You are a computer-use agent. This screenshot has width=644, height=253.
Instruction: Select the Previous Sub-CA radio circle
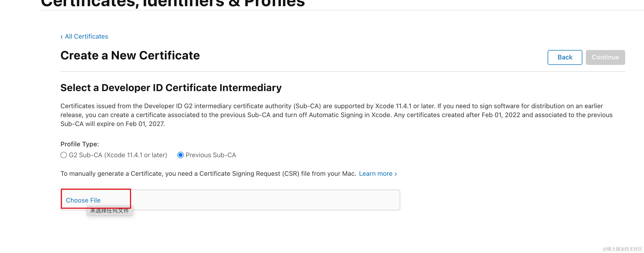point(180,155)
